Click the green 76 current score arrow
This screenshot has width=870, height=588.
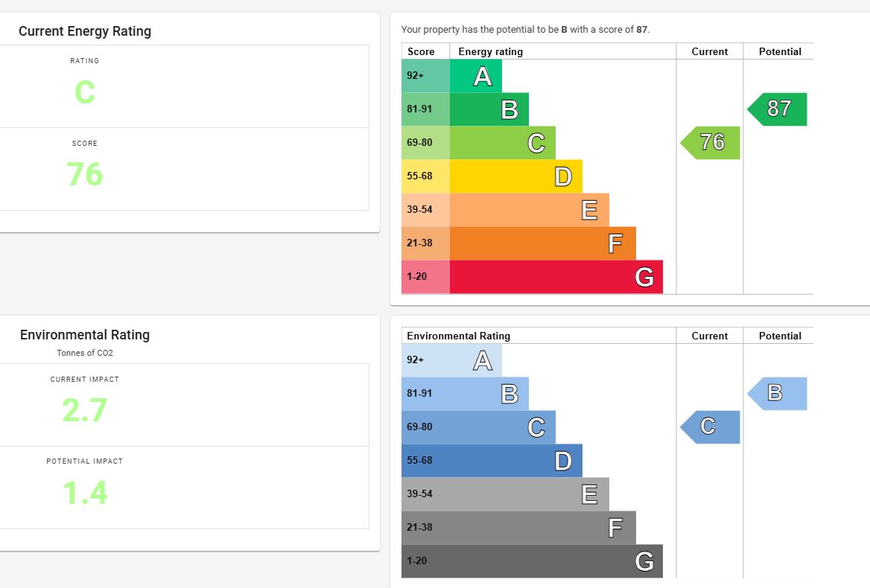711,142
